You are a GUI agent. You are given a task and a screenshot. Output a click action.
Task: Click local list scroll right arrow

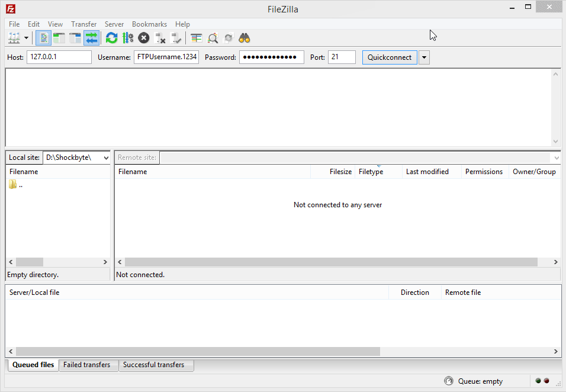coord(105,262)
